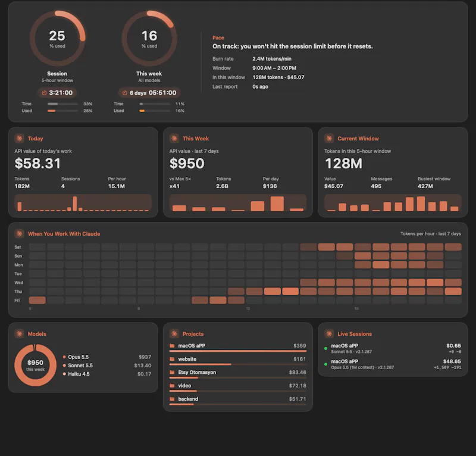The image size is (476, 456).
Task: Click the On track session limit message
Action: pyautogui.click(x=293, y=46)
